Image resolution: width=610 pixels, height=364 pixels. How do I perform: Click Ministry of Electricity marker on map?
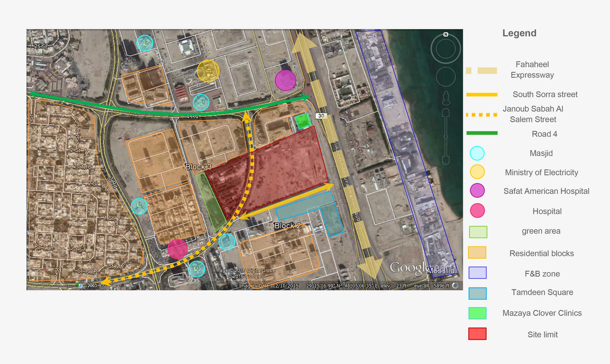(x=208, y=71)
